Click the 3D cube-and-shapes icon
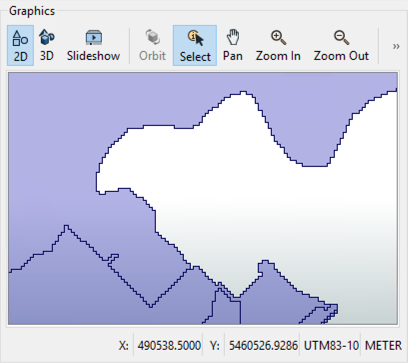 click(47, 37)
